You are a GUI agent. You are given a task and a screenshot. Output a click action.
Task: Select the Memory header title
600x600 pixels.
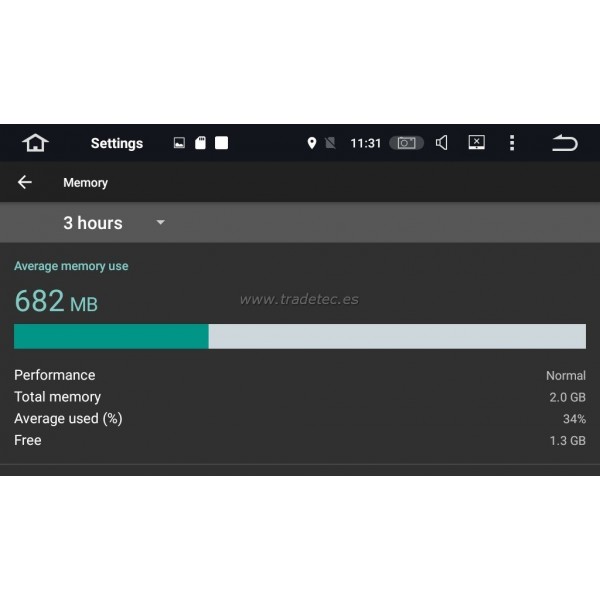[x=85, y=183]
